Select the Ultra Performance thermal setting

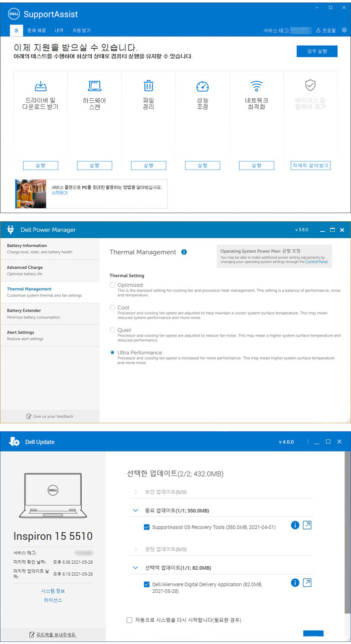(112, 353)
